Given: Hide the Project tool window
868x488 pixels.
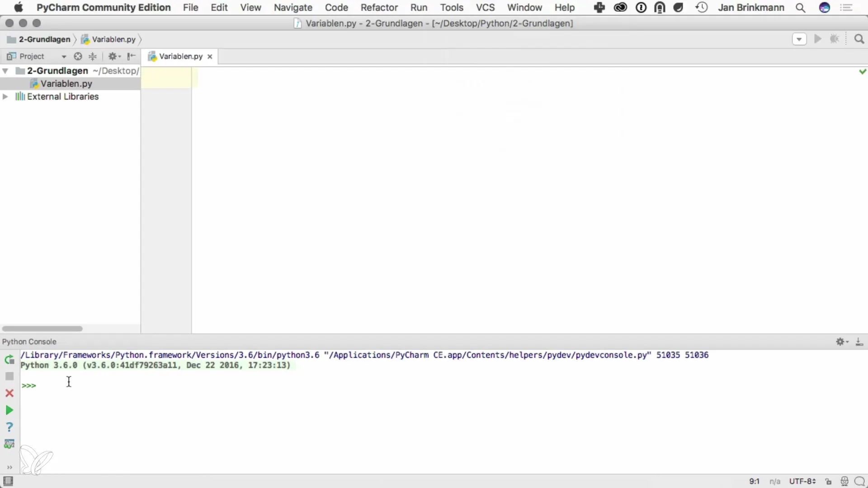Looking at the screenshot, I should 131,56.
